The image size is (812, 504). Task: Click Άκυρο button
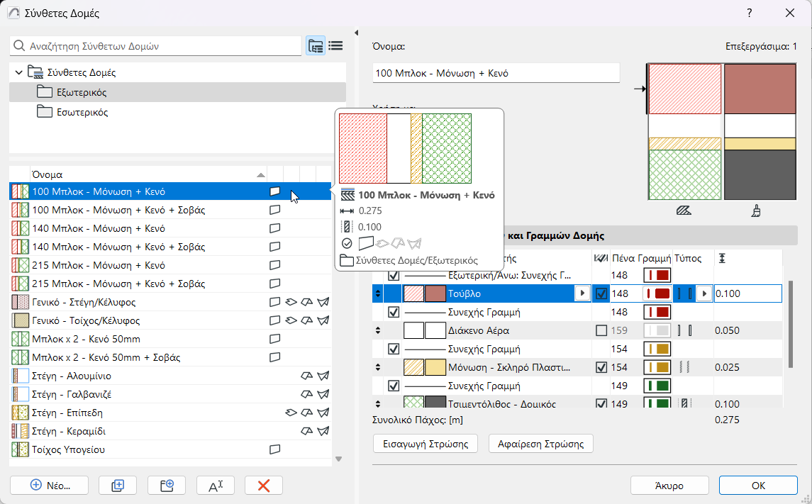point(669,486)
